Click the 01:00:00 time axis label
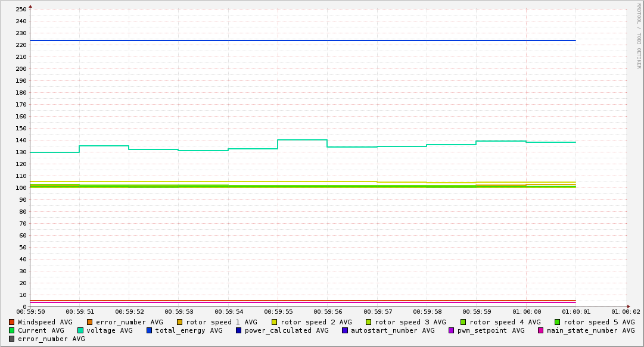Screen dimensions: 644x347 coord(527,312)
